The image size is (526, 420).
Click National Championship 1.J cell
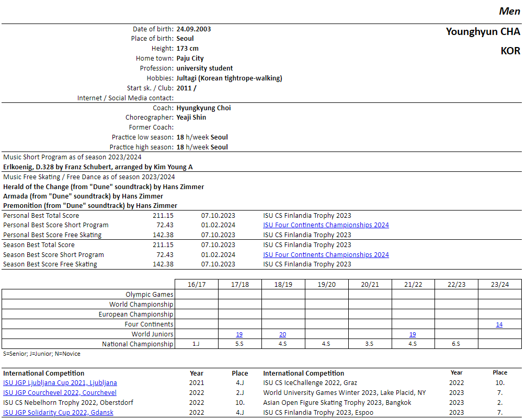click(x=196, y=344)
